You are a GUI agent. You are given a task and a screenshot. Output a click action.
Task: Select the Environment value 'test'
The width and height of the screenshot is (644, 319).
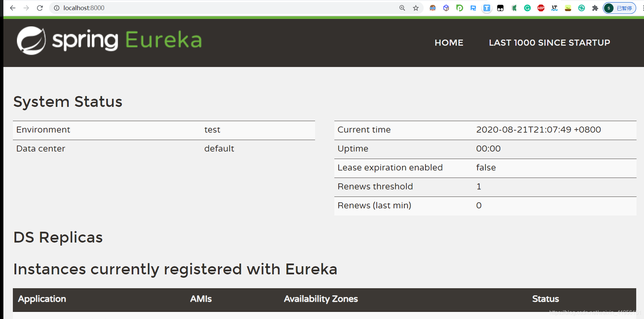[212, 130]
